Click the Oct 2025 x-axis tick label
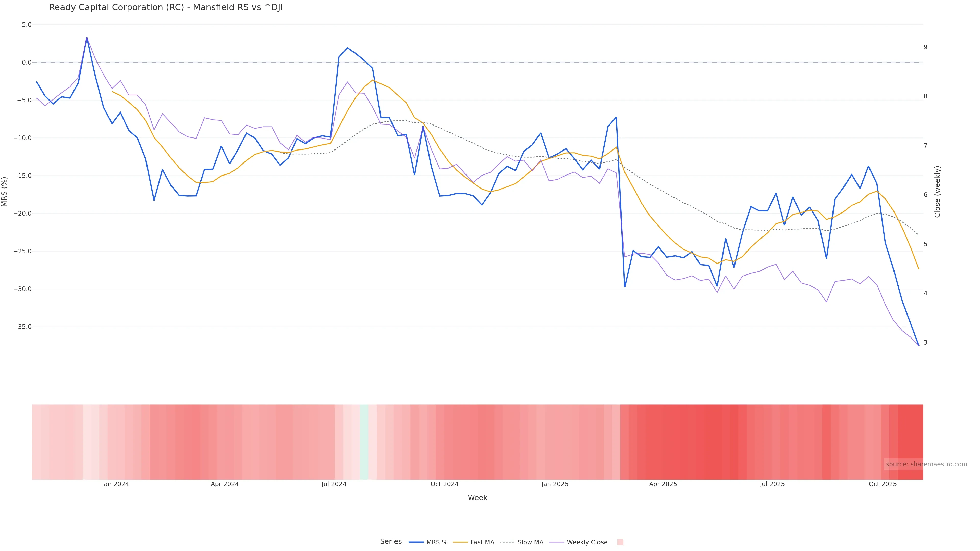 883,484
